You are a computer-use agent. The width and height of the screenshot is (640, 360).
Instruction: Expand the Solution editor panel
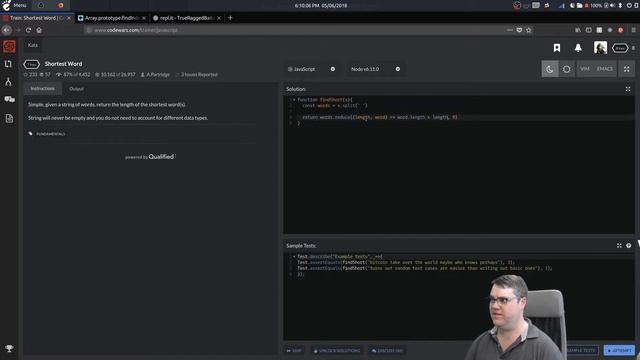pyautogui.click(x=628, y=89)
